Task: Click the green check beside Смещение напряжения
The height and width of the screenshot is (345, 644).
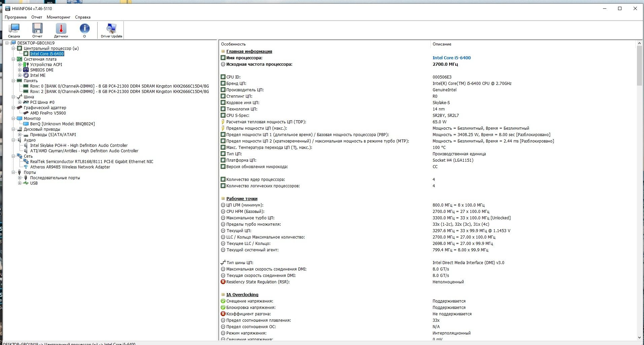Action: 223,301
